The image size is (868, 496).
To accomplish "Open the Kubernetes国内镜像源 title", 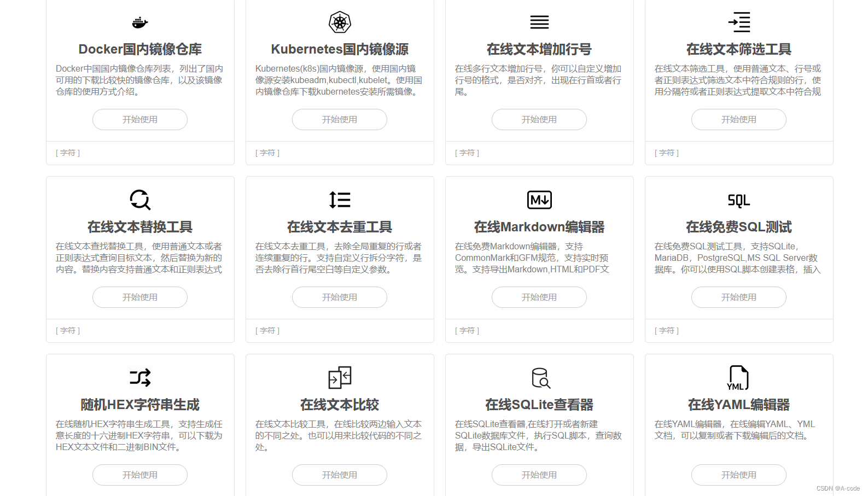I will tap(340, 49).
